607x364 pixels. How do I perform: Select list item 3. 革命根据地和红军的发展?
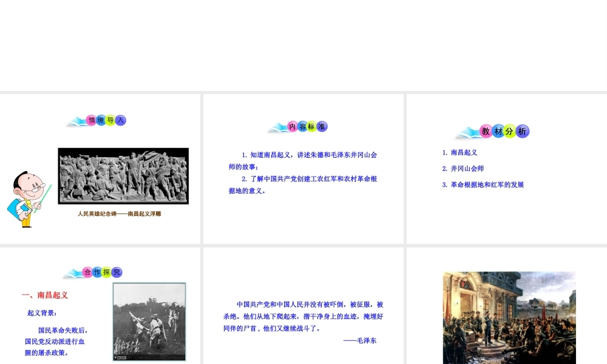[483, 184]
